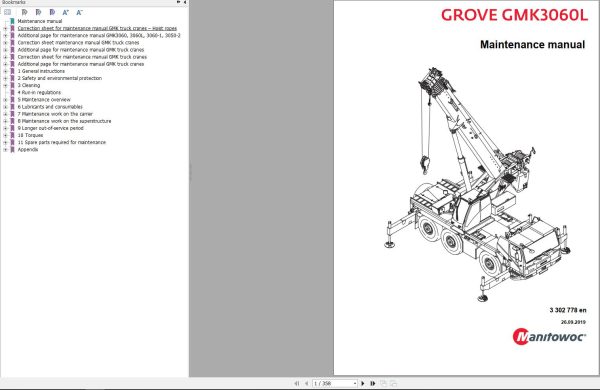
Task: Open the page number dropdown arrow
Action: 355,383
